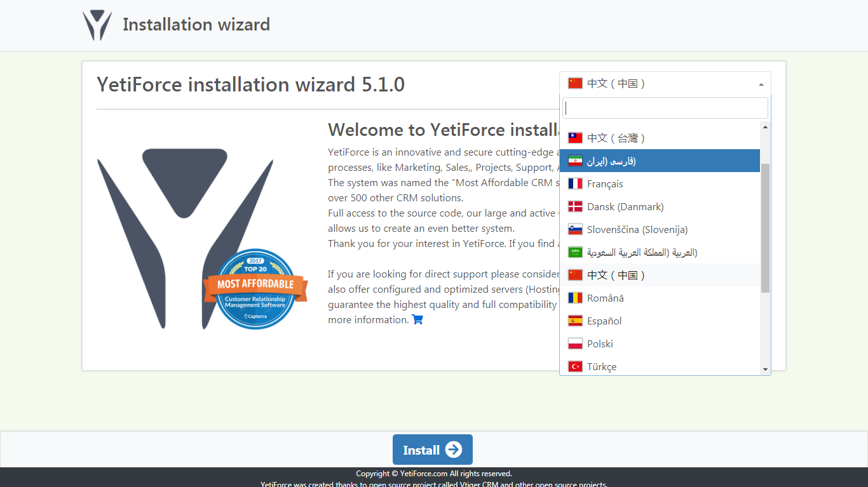The image size is (868, 487).
Task: Click the caret arrow of the language selector
Action: [x=761, y=84]
